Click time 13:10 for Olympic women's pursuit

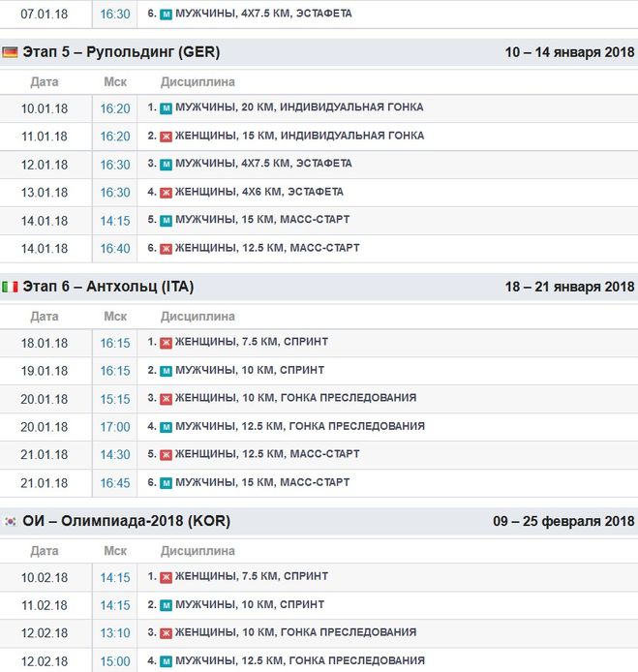pyautogui.click(x=115, y=633)
